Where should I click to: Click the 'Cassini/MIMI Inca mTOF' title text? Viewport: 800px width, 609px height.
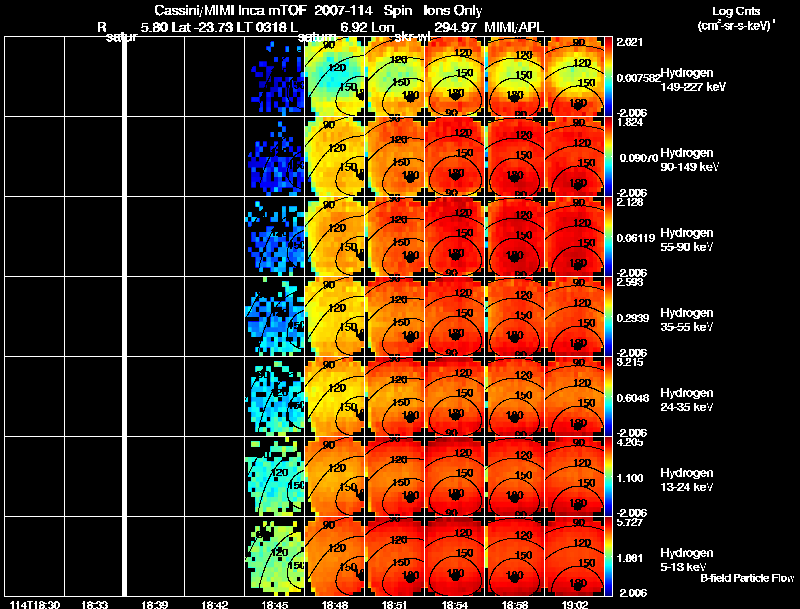(230, 11)
